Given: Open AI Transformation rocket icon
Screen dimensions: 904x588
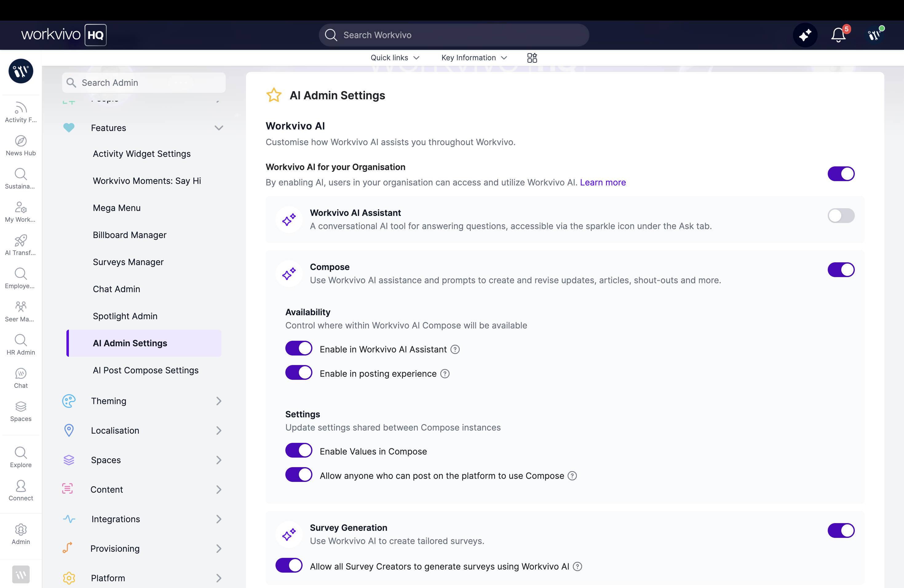Looking at the screenshot, I should [x=21, y=245].
